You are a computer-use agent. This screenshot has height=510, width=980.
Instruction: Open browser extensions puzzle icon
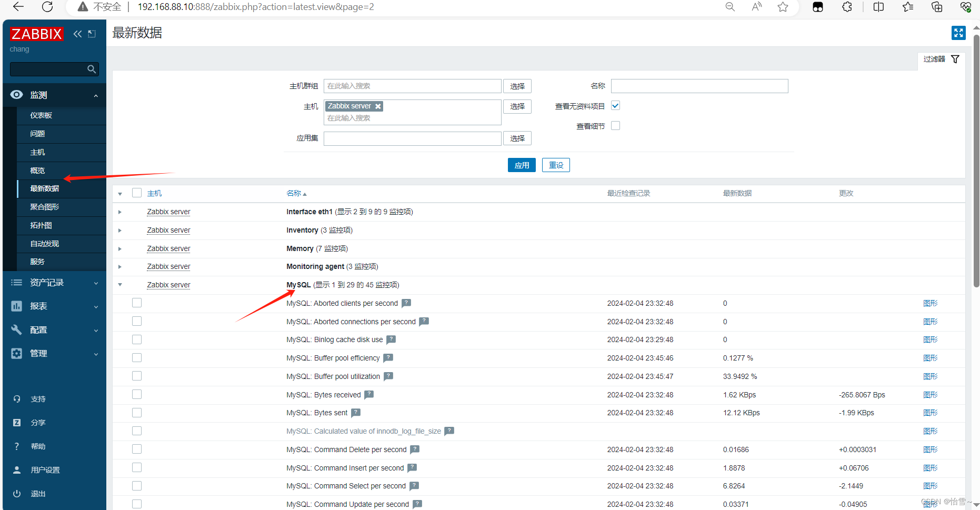coord(847,7)
